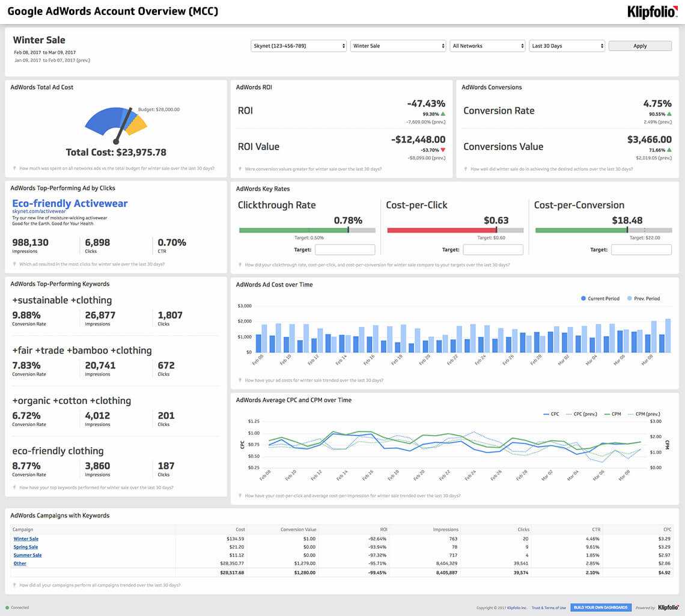Click the 6,898 Clicks value
This screenshot has height=616, width=685.
click(x=97, y=242)
